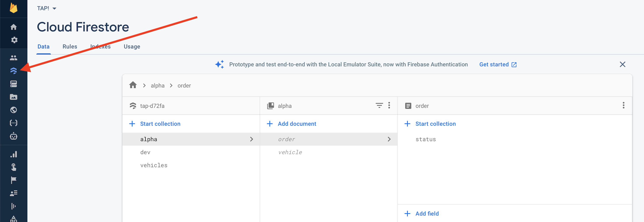Click the Firestore icon beside tap-d72fa

133,106
